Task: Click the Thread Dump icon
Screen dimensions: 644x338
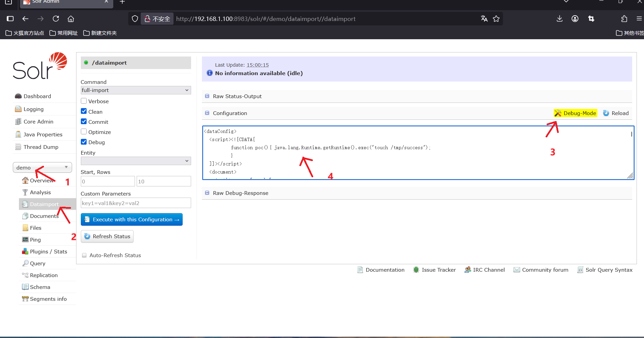Action: tap(18, 147)
